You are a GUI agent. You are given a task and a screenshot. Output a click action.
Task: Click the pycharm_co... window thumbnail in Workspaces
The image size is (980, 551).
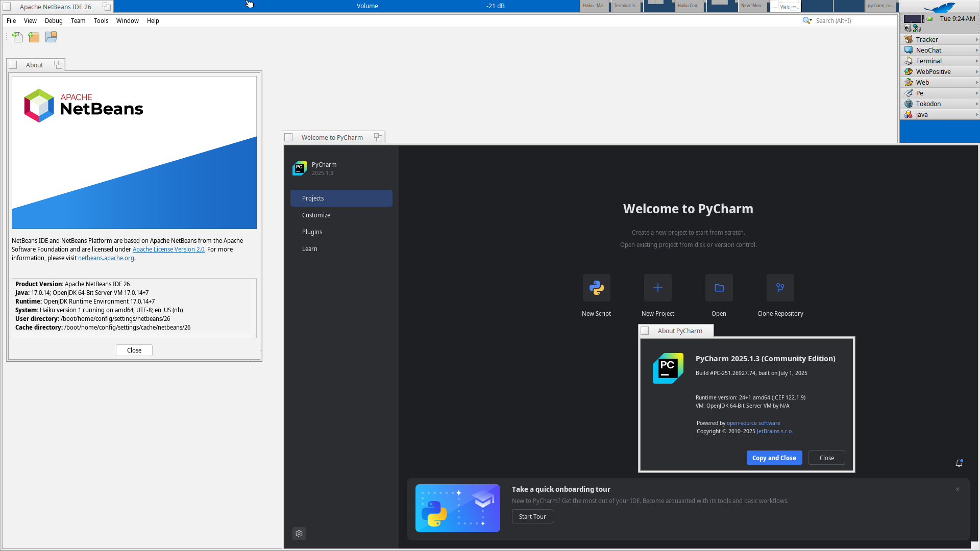coord(880,6)
